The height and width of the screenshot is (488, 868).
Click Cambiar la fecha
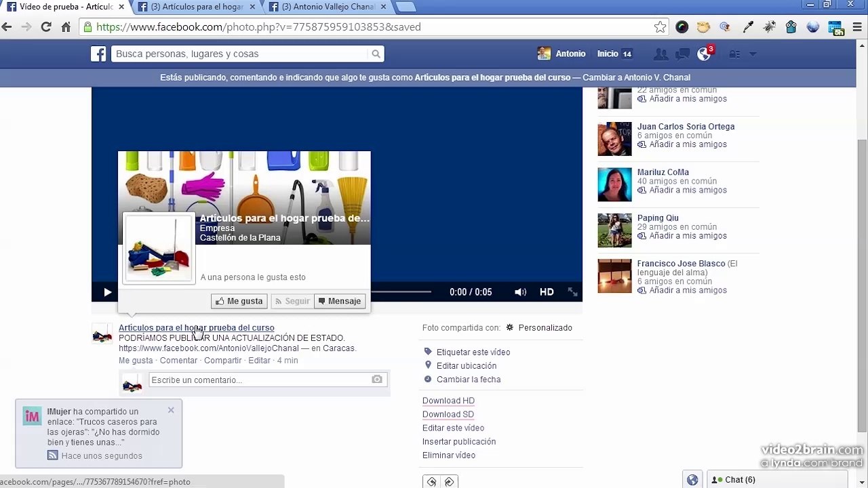click(x=468, y=380)
